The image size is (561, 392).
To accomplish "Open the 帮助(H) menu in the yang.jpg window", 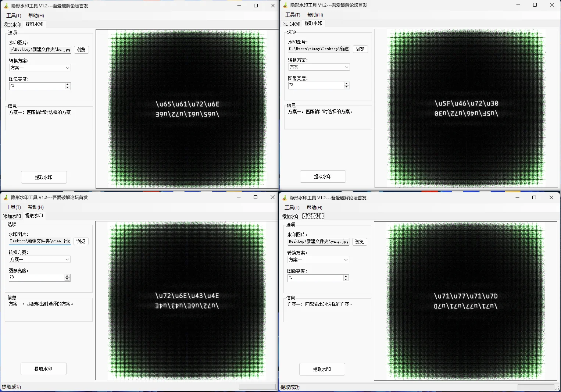I will [314, 207].
